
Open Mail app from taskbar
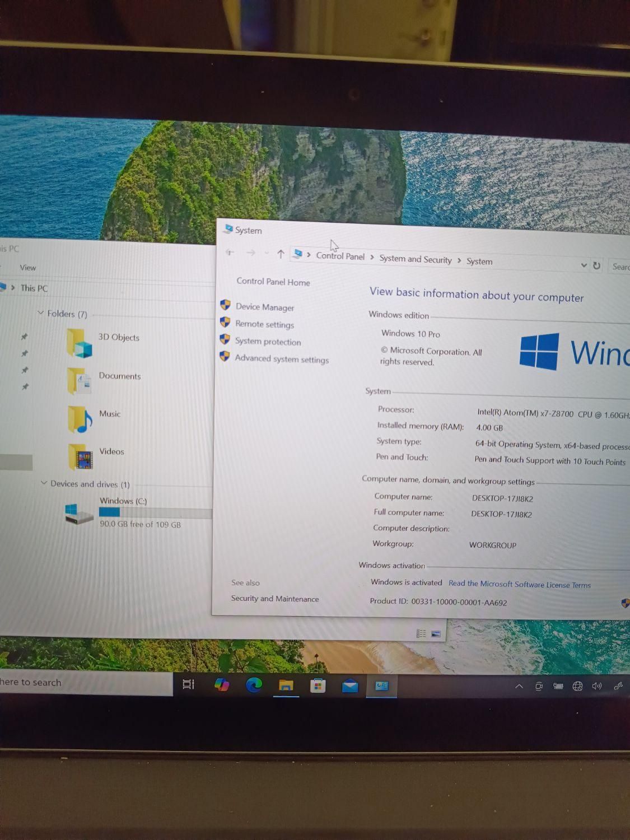[x=350, y=685]
